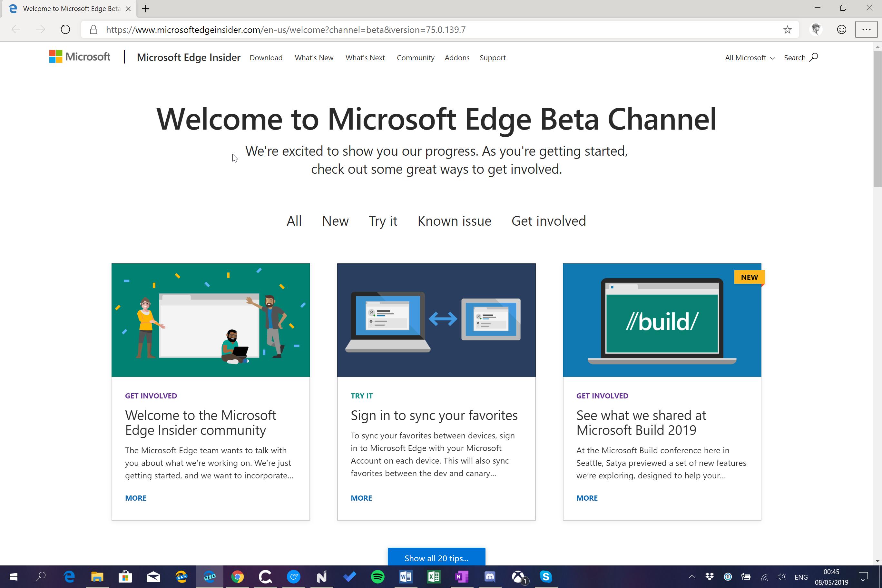Show hidden tray icons chevron
The width and height of the screenshot is (882, 588).
(691, 576)
